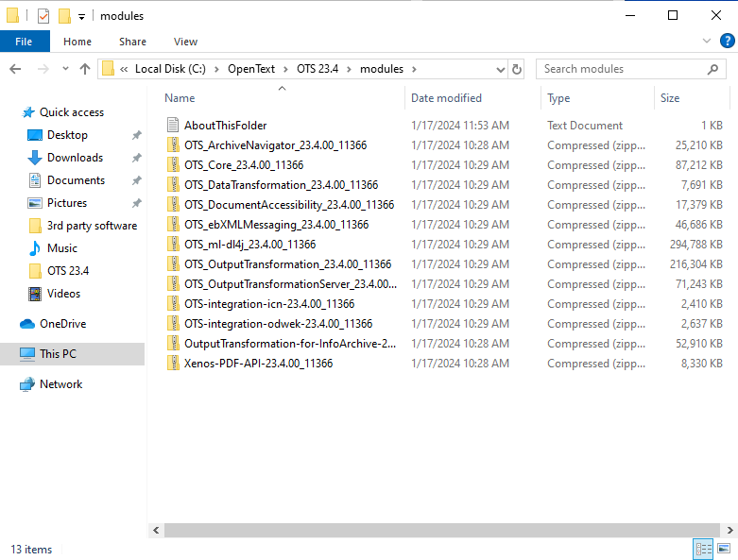Switch to the View ribbon tab
The width and height of the screenshot is (738, 560).
(x=185, y=42)
